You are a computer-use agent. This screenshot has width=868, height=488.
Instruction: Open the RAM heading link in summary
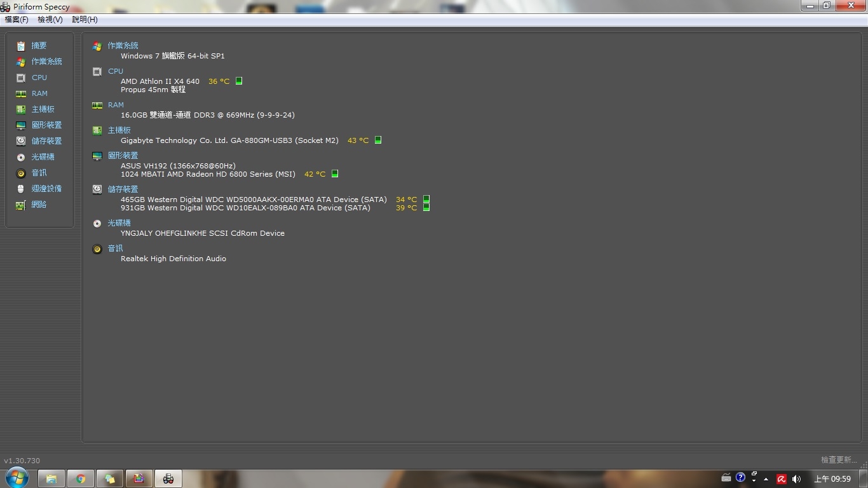point(116,105)
